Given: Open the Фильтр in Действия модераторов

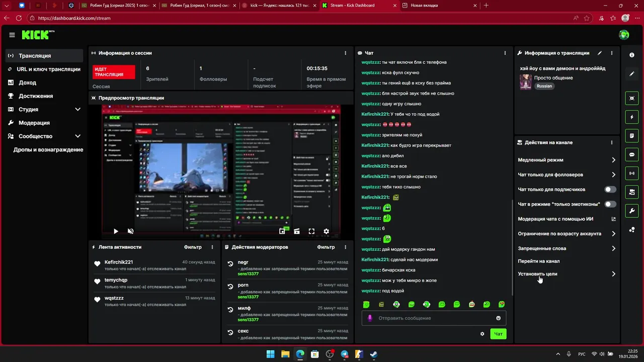Looking at the screenshot, I should pos(326,247).
